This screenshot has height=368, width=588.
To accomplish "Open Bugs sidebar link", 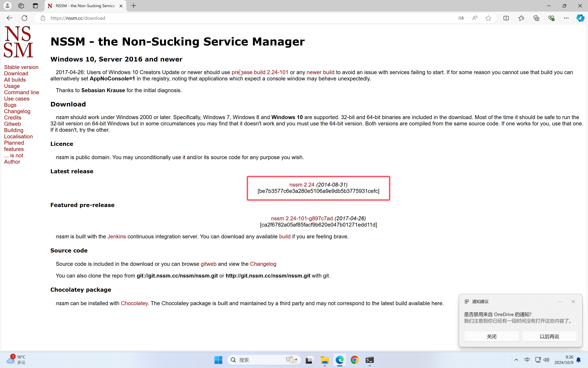I will pyautogui.click(x=10, y=105).
